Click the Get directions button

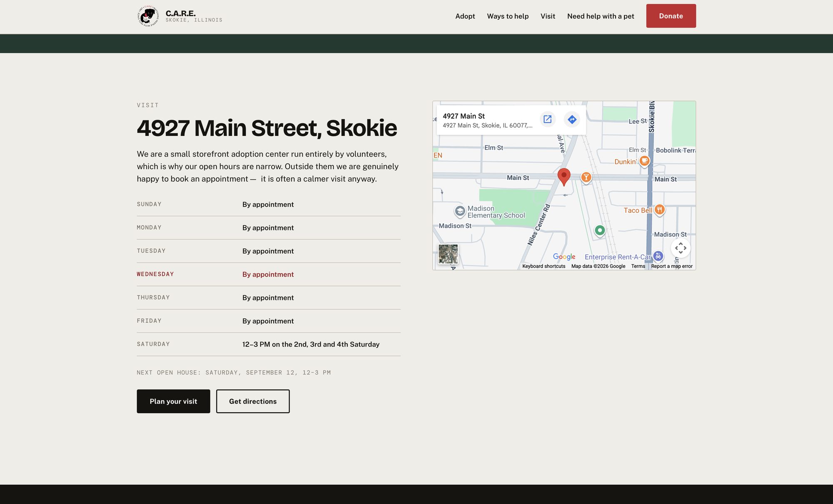coord(253,401)
